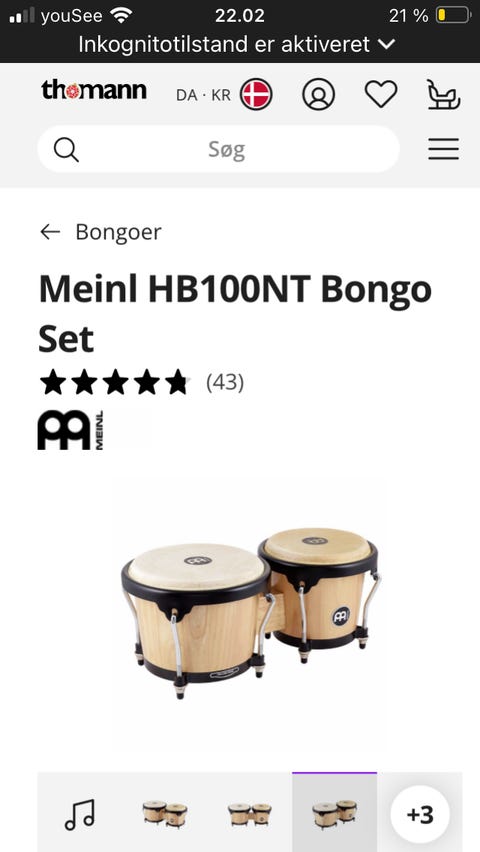Select the Danish flag region button
480x852 pixels.
256,95
